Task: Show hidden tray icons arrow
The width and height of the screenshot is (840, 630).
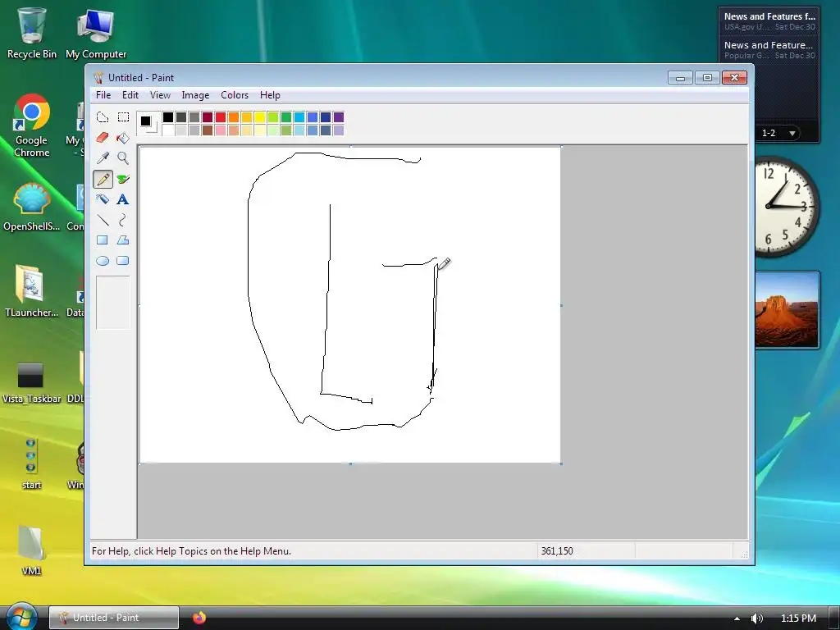Action: [x=737, y=619]
